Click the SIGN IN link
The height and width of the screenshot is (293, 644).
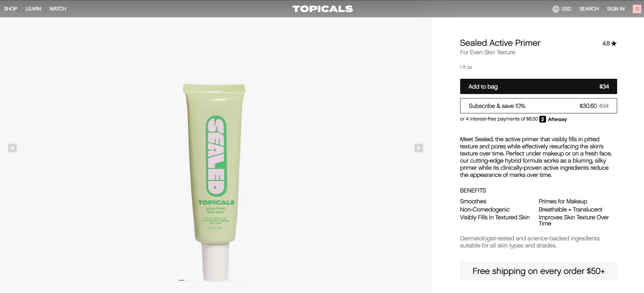pos(616,9)
